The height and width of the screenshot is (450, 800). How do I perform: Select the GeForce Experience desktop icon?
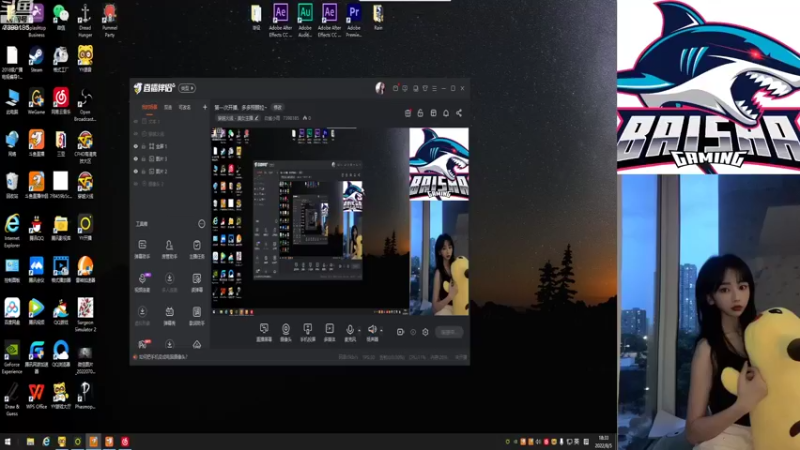click(12, 357)
